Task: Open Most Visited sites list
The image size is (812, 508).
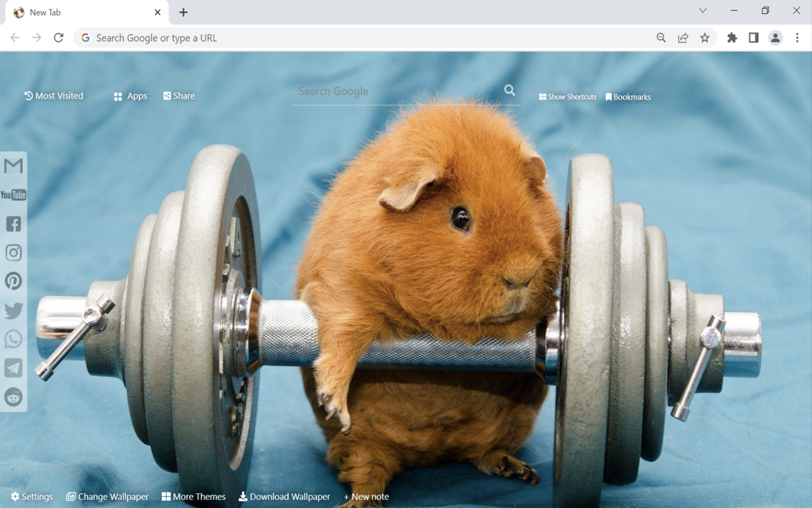Action: pyautogui.click(x=54, y=96)
